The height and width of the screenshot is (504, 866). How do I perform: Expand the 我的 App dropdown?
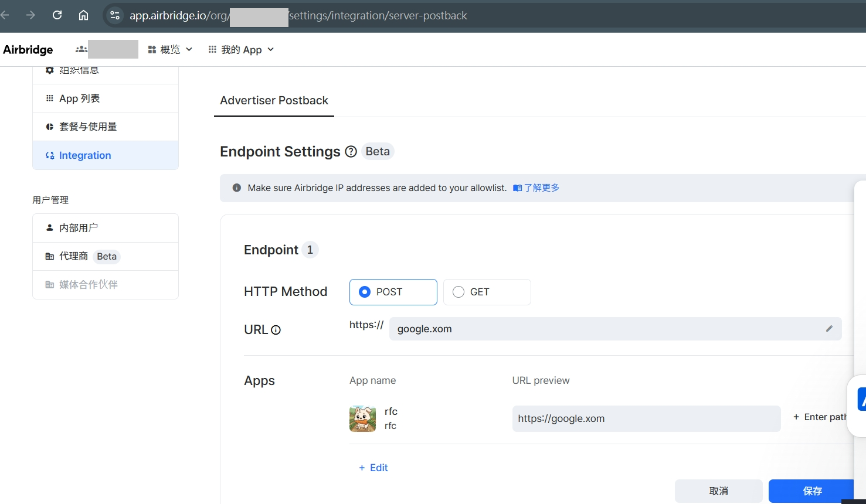[x=241, y=50]
